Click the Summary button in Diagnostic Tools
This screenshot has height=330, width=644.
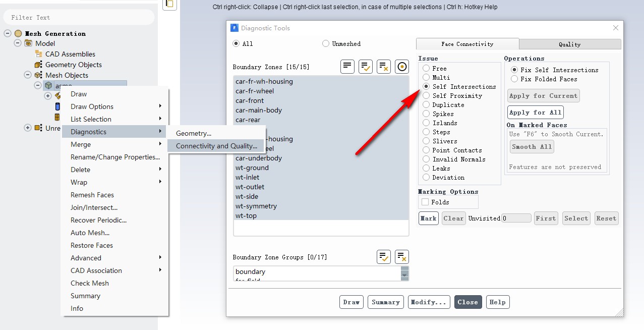(386, 302)
